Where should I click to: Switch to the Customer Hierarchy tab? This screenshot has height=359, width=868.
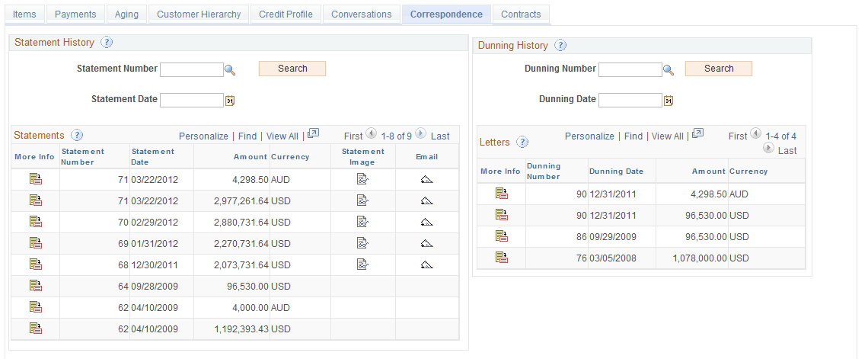coord(199,14)
